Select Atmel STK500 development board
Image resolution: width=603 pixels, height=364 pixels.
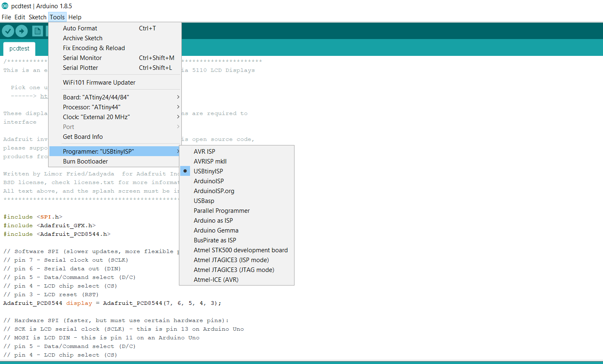237,250
